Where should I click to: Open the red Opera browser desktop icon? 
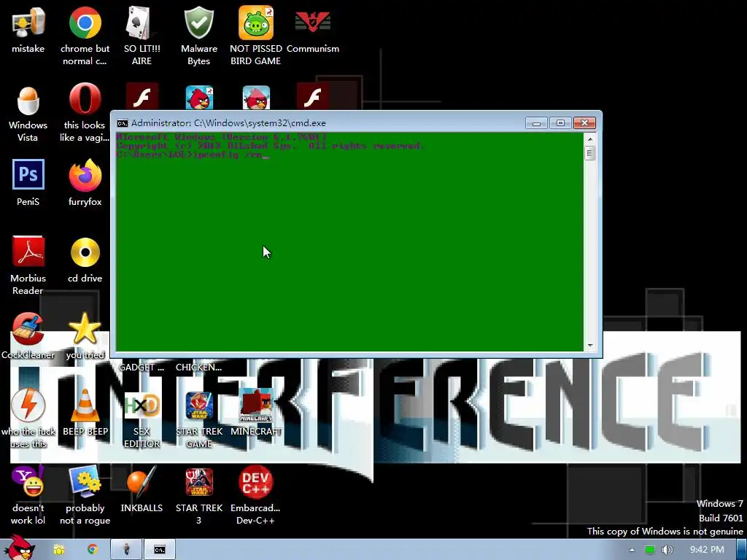(x=85, y=99)
